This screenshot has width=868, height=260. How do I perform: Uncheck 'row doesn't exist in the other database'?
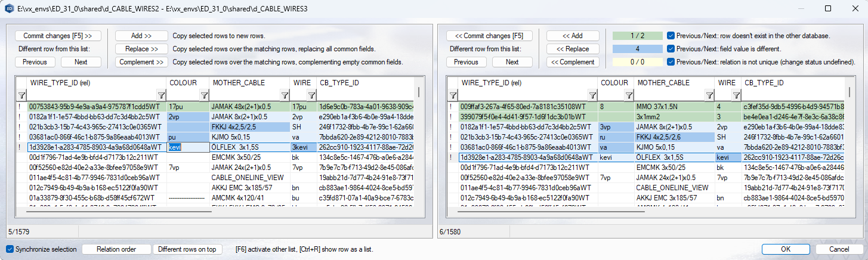pos(671,36)
